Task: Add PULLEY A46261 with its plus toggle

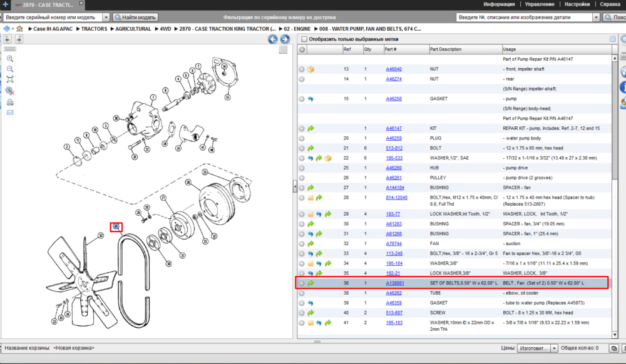Action: point(302,178)
